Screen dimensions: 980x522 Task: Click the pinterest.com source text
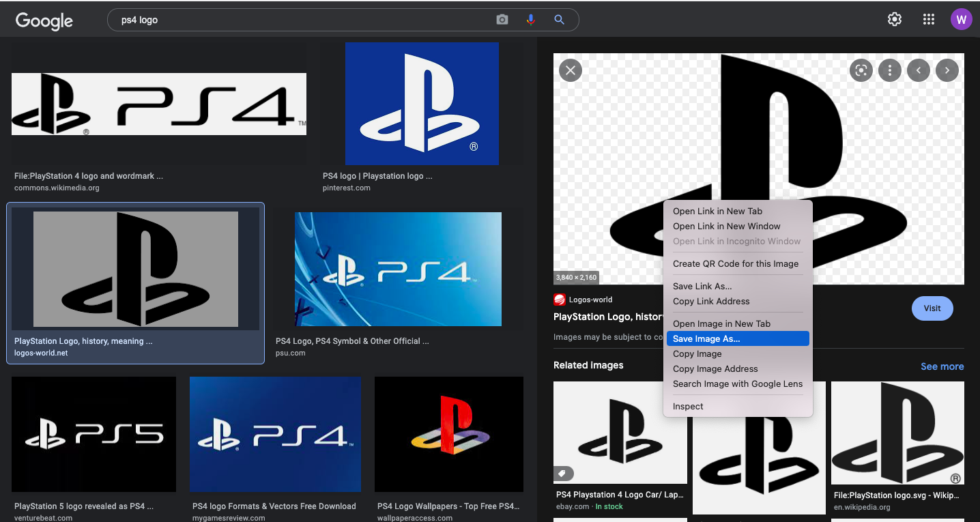point(347,188)
